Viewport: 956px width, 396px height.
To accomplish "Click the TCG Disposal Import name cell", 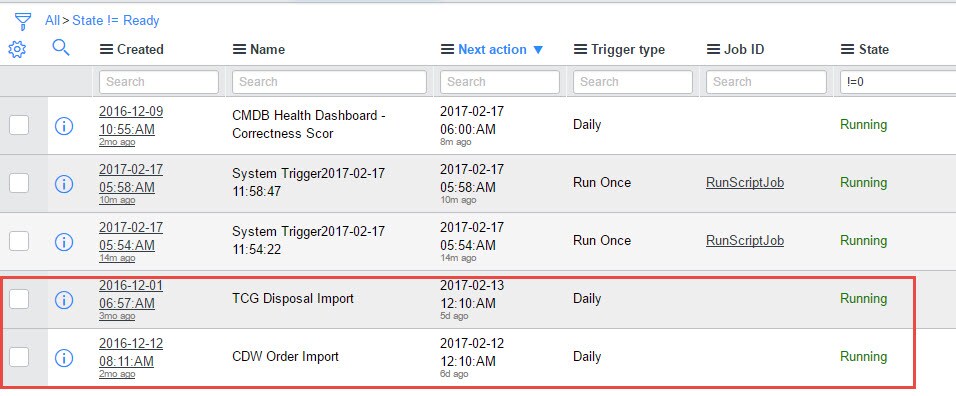I will coord(293,299).
